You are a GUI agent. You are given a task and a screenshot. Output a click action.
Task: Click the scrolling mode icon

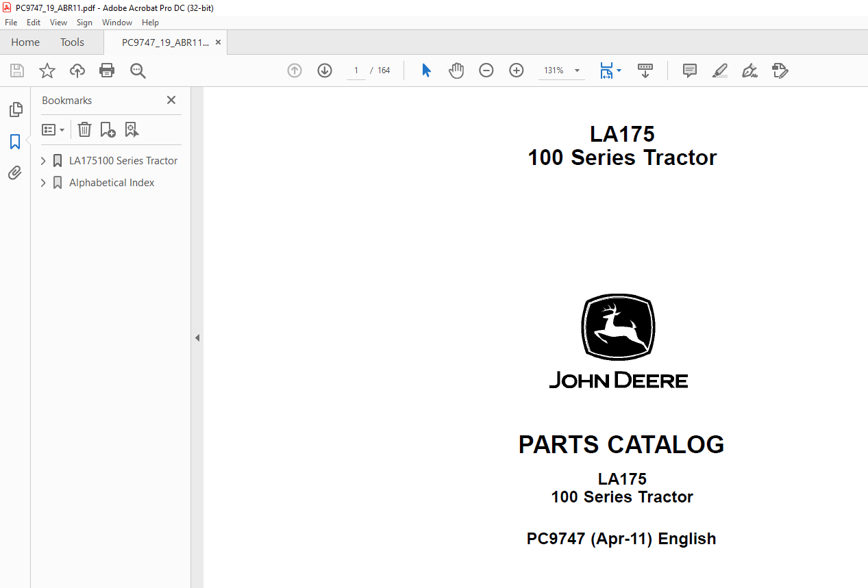[x=645, y=71]
